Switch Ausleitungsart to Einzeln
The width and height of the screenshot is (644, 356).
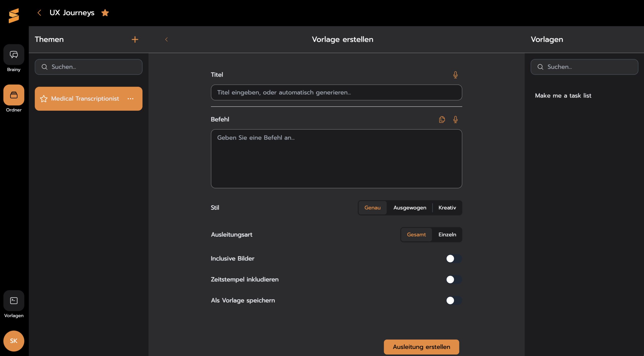click(x=447, y=234)
